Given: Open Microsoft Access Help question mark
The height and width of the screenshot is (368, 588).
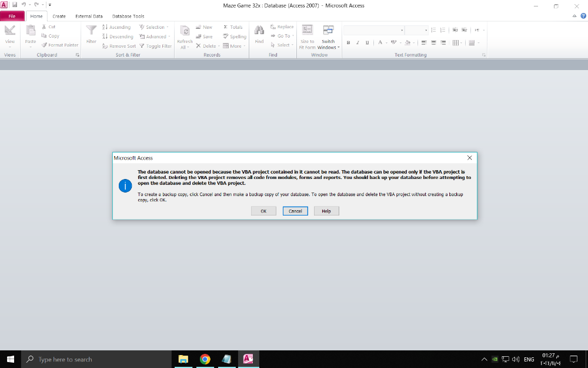Looking at the screenshot, I should pos(583,16).
